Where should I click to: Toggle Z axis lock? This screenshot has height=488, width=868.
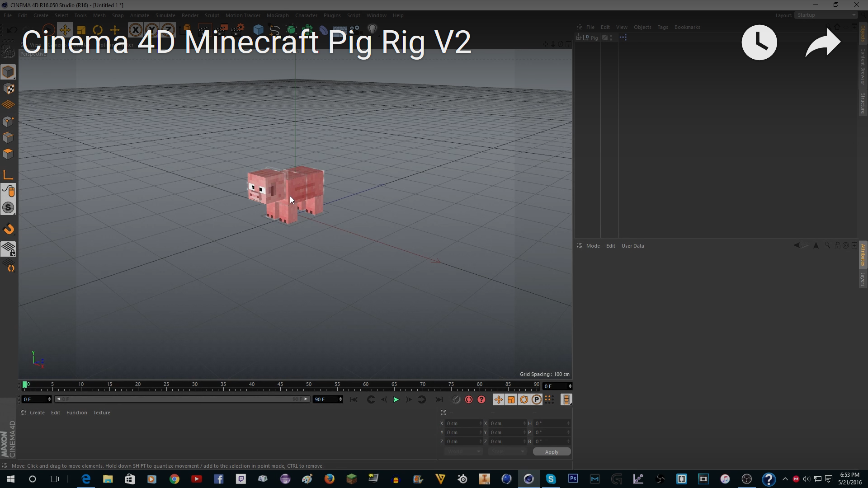(x=168, y=30)
